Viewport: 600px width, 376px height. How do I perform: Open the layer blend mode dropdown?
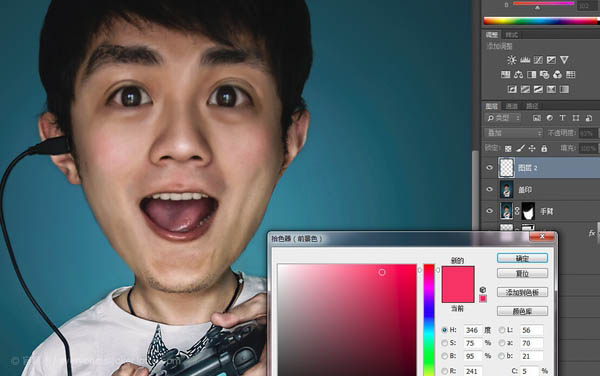(x=514, y=133)
